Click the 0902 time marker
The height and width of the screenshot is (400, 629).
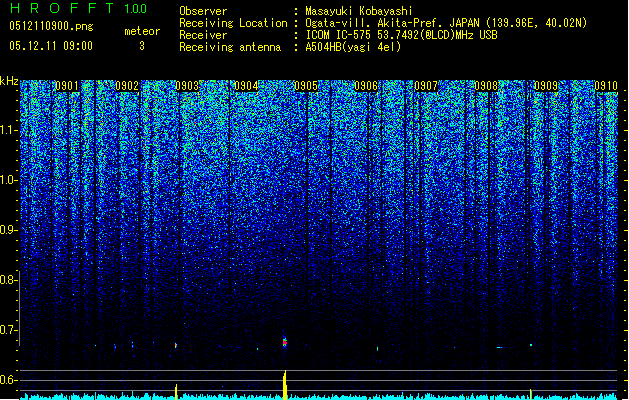[x=127, y=86]
